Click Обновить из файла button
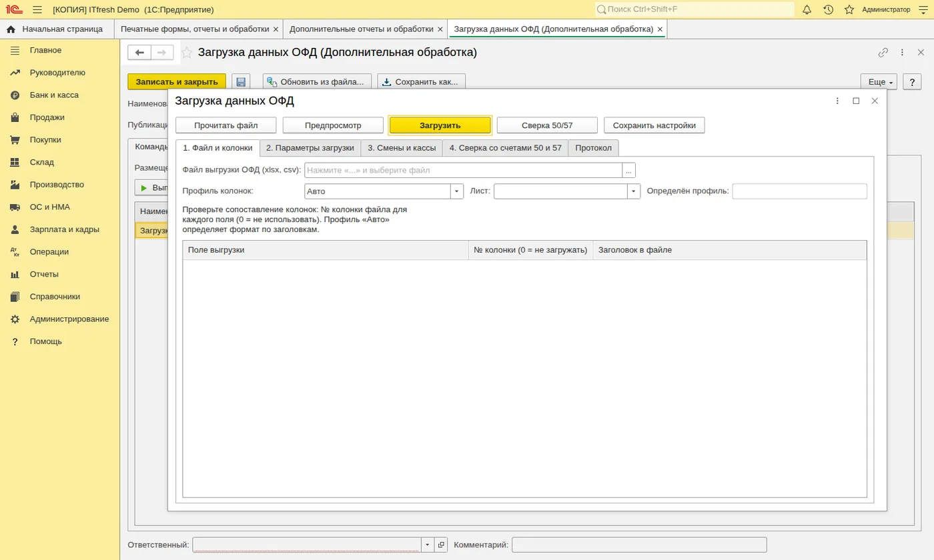Screen dimensions: 934x560 point(317,82)
